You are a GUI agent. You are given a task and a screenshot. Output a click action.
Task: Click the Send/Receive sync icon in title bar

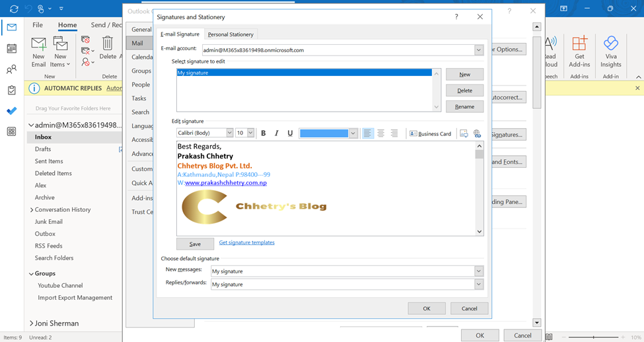(x=14, y=8)
